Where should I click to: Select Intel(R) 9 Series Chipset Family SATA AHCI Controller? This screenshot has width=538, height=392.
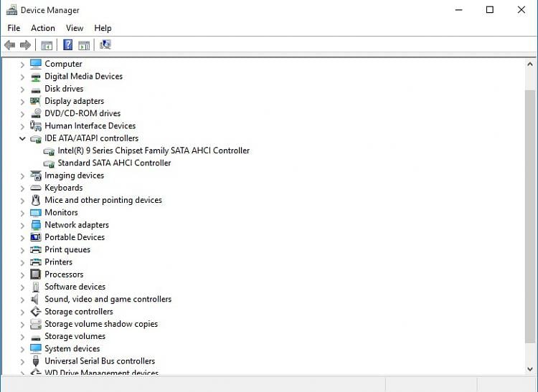click(154, 150)
